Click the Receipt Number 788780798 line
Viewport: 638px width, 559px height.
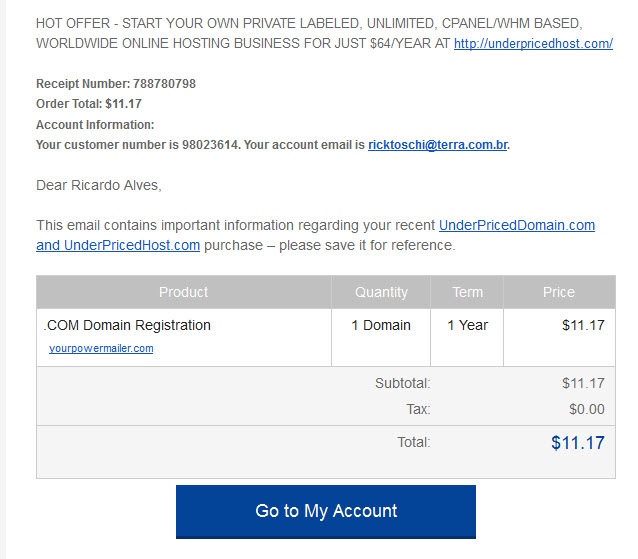click(x=116, y=84)
